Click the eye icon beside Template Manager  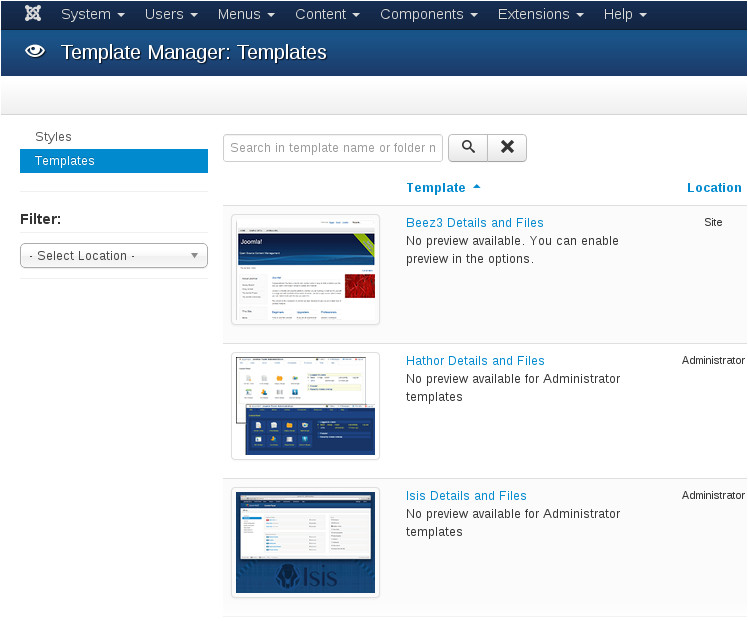pos(35,51)
